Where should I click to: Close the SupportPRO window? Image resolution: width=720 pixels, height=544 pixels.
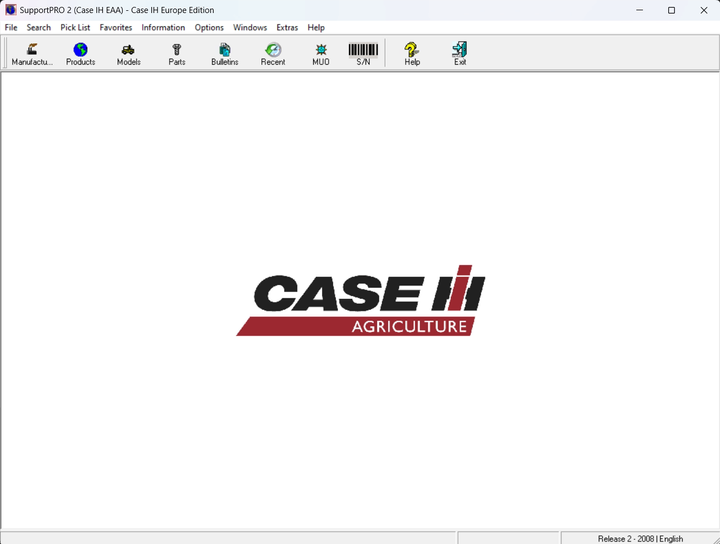pyautogui.click(x=703, y=10)
